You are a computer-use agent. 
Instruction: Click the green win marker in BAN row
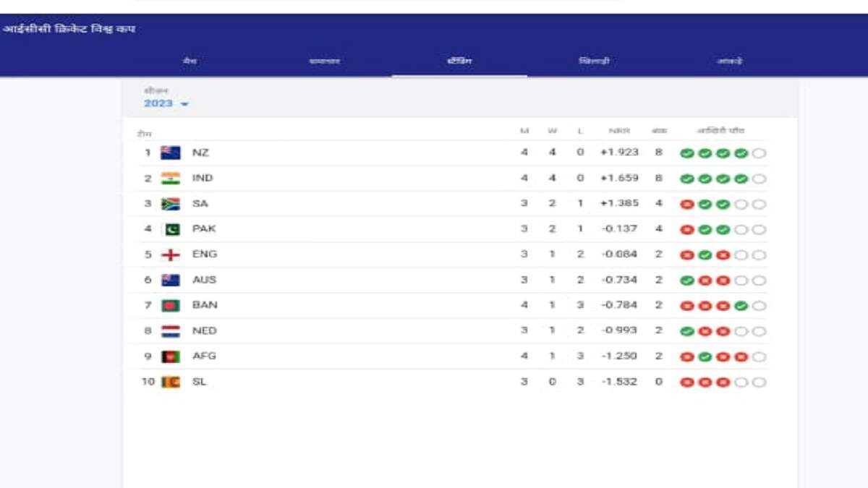[741, 306]
